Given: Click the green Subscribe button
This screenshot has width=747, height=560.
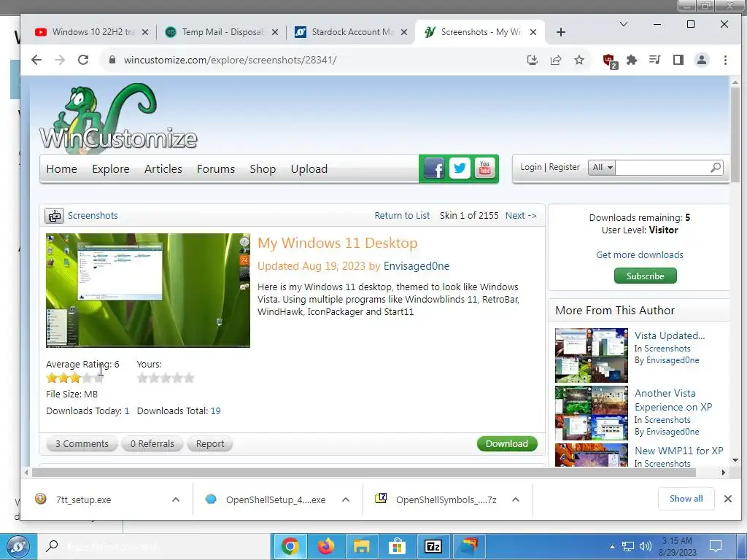Looking at the screenshot, I should 645,276.
